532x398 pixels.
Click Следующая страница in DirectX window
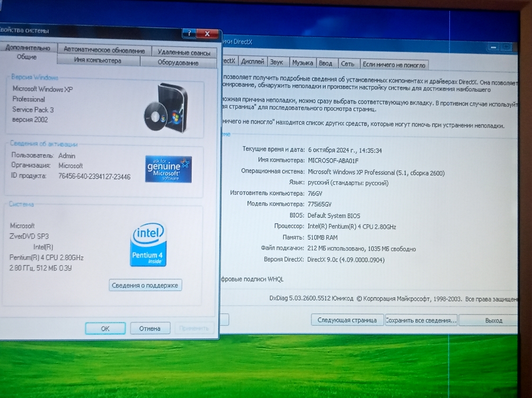[x=347, y=320]
